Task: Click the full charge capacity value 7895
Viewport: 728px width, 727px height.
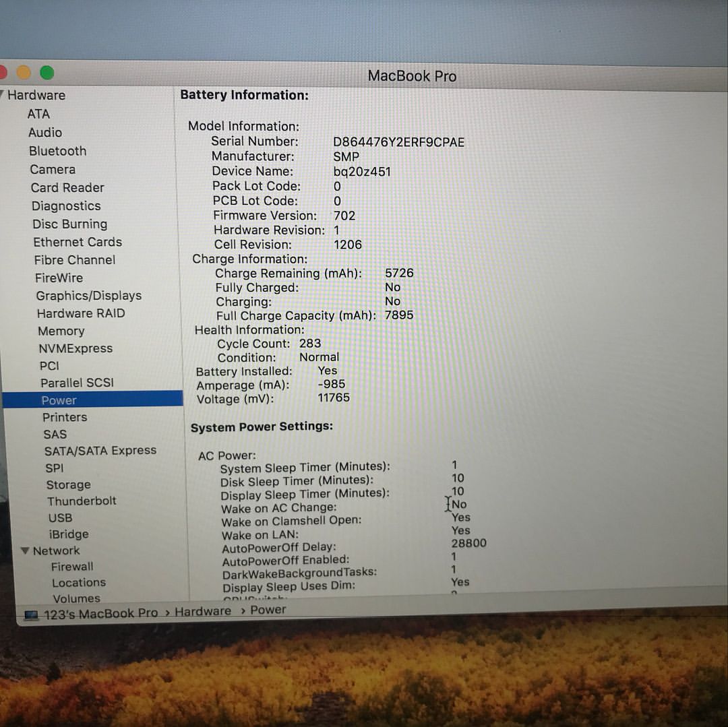Action: pyautogui.click(x=399, y=315)
